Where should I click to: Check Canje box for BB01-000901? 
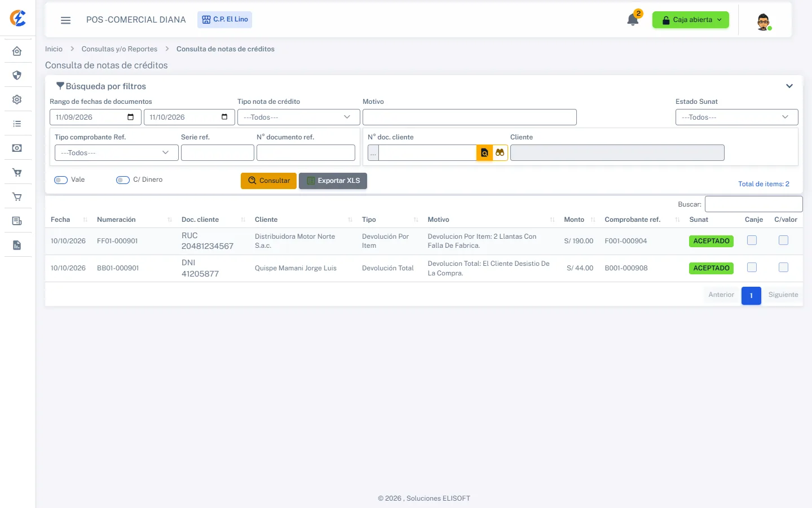[752, 268]
